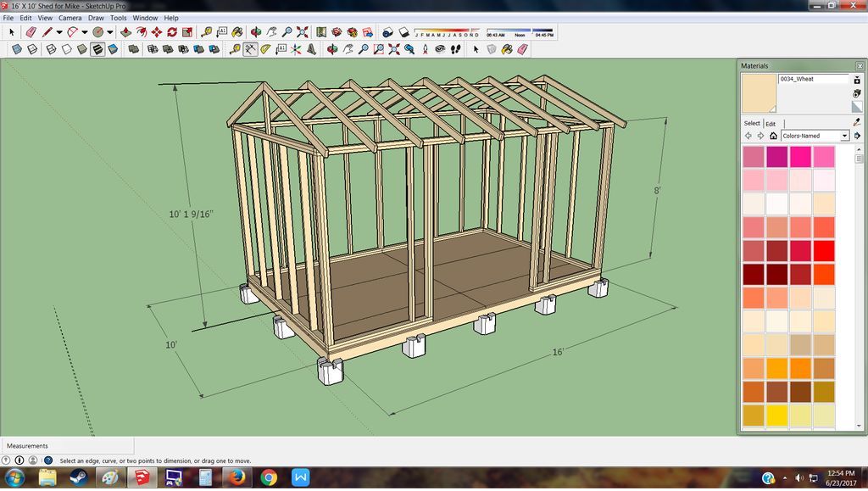Select the Subtract solid tool
868x491 pixels.
pos(183,49)
